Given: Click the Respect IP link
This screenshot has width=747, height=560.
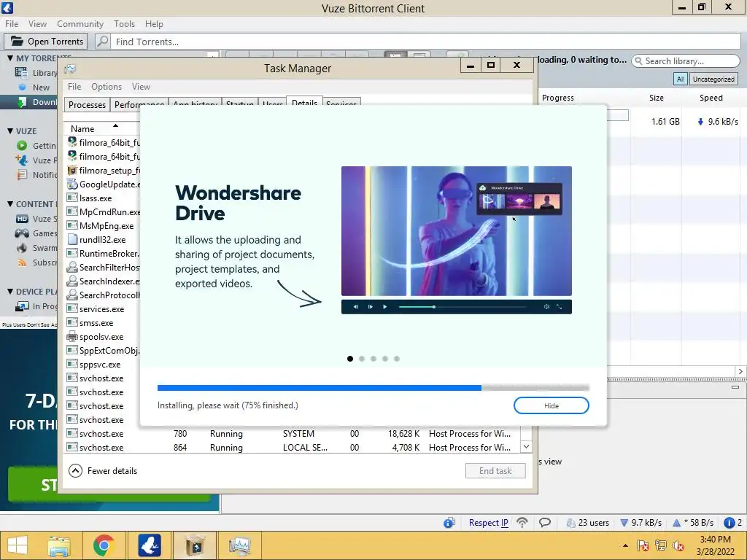Looking at the screenshot, I should pos(488,522).
